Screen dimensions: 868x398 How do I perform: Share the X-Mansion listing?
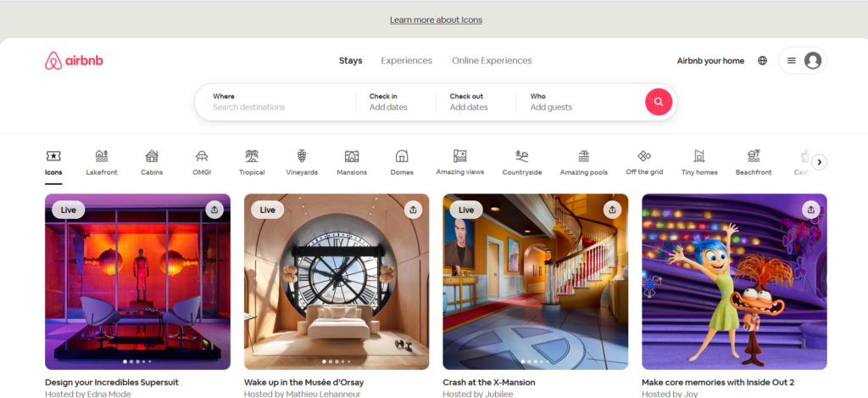612,210
